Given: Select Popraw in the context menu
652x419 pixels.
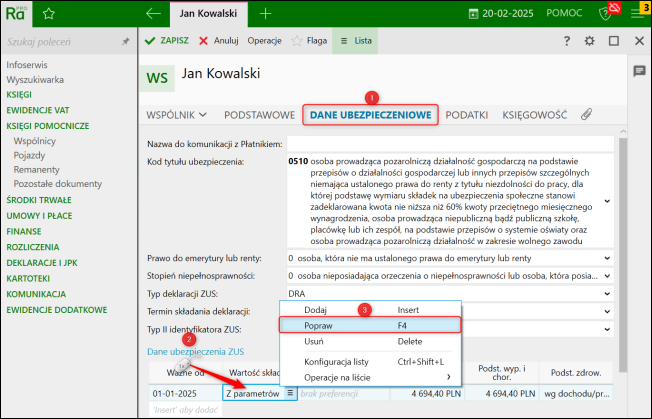Looking at the screenshot, I should coord(370,325).
